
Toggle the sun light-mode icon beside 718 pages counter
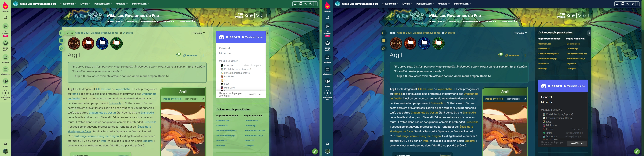coord(584,15)
